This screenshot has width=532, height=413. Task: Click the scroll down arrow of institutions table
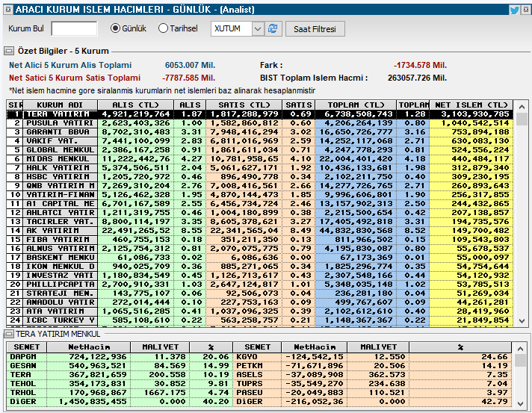[522, 321]
